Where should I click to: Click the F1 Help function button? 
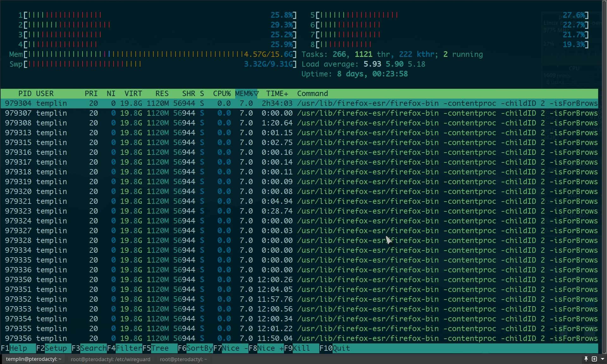(x=18, y=348)
